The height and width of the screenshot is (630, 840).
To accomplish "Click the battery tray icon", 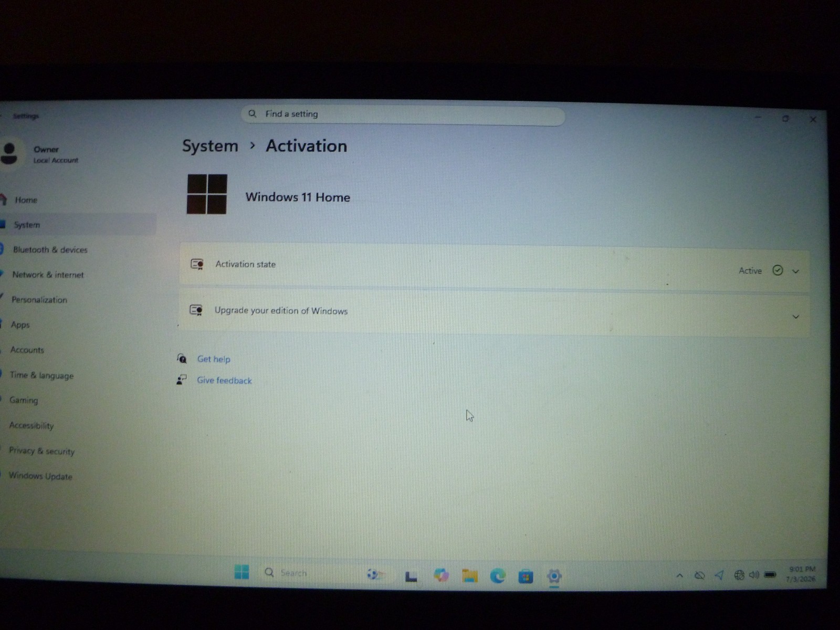I will [x=770, y=575].
